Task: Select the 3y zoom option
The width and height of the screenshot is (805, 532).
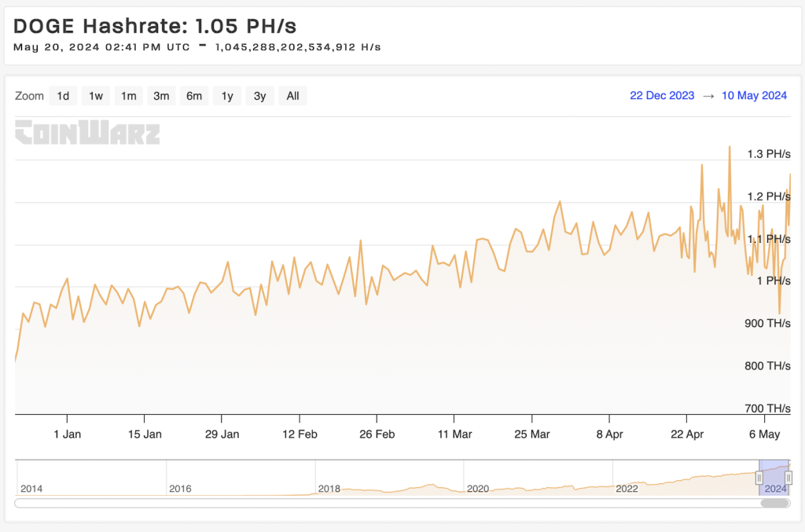Action: click(x=259, y=96)
